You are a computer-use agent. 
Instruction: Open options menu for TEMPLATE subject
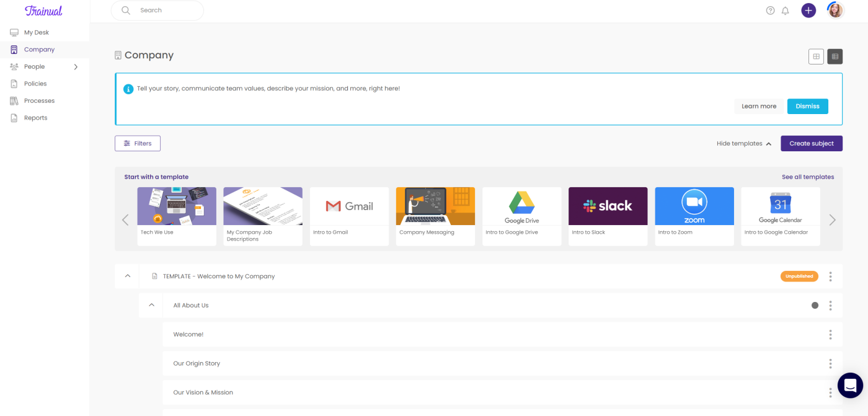[x=830, y=277]
